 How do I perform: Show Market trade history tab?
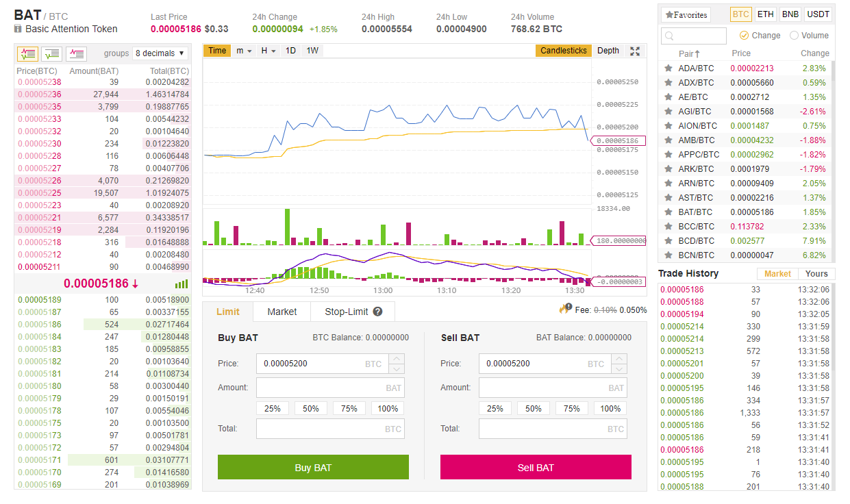pyautogui.click(x=777, y=273)
